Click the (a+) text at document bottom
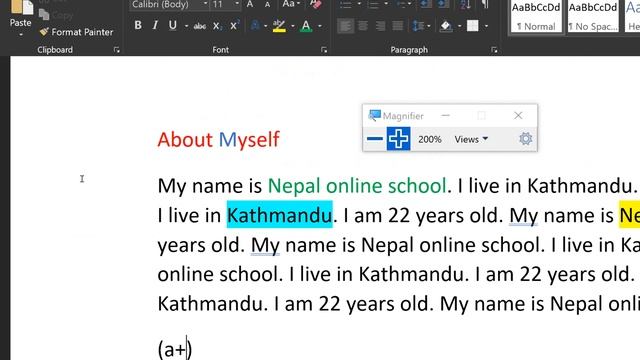Viewport: 640px width, 360px height. tap(175, 349)
